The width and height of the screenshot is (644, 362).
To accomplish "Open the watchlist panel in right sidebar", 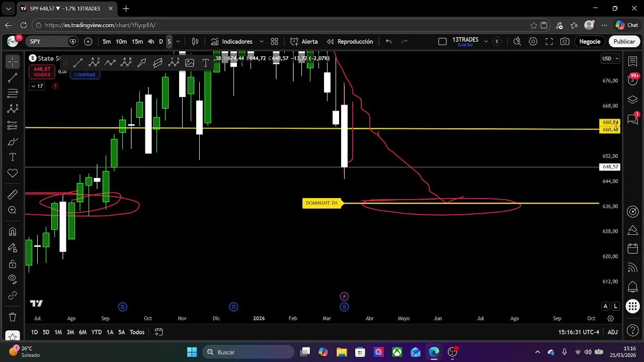I will pyautogui.click(x=633, y=61).
